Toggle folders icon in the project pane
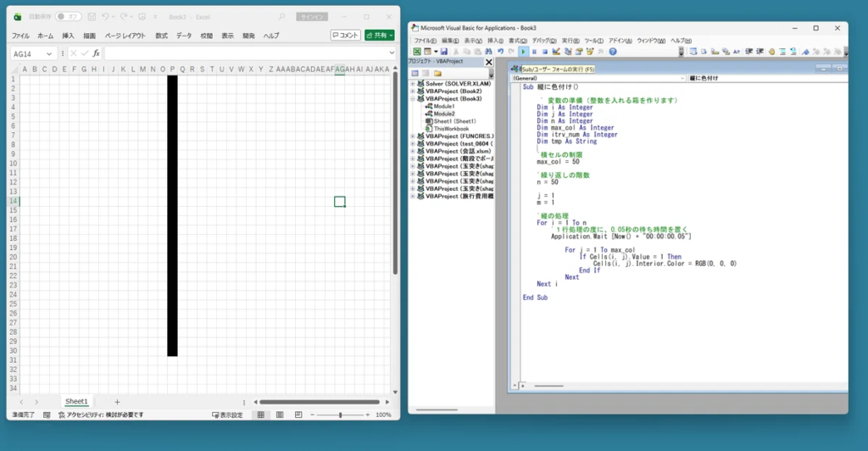 point(437,73)
